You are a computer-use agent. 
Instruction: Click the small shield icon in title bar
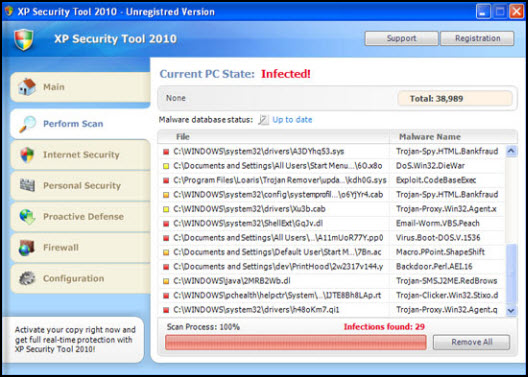point(9,11)
